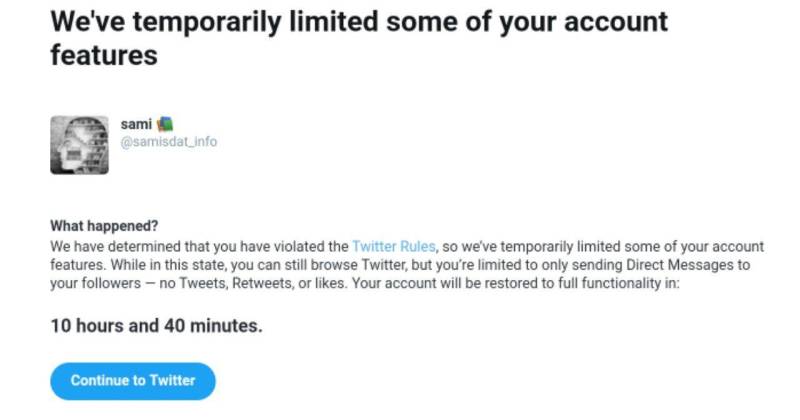Click the What happened? heading
Image resolution: width=800 pixels, height=420 pixels.
pyautogui.click(x=104, y=226)
